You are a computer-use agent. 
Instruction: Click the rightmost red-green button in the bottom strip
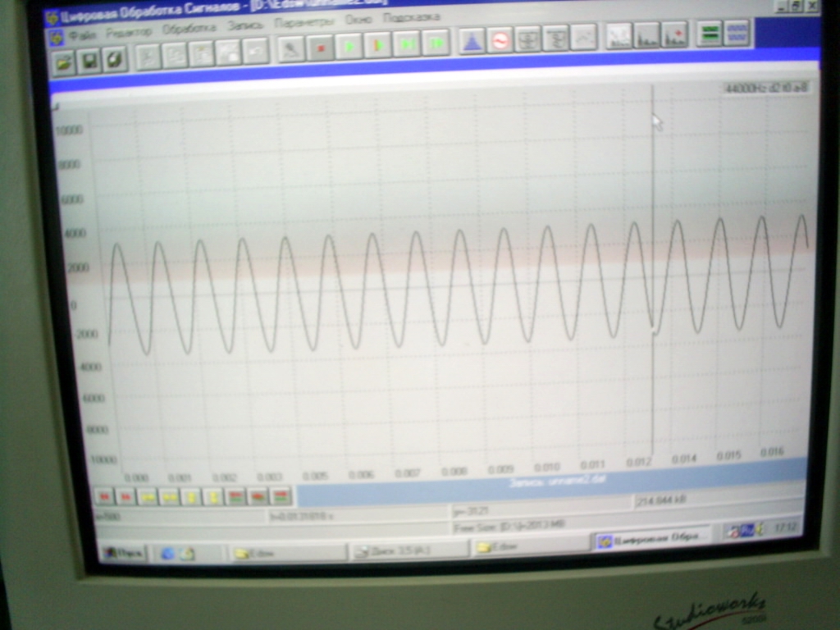[281, 496]
